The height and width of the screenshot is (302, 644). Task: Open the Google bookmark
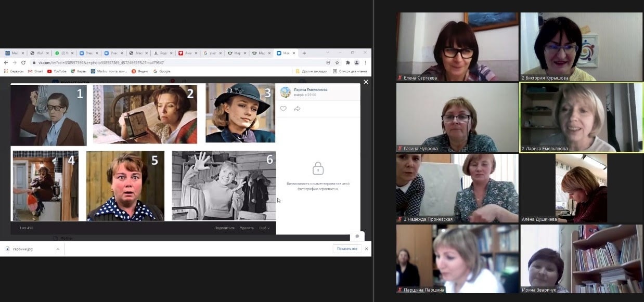(x=162, y=71)
